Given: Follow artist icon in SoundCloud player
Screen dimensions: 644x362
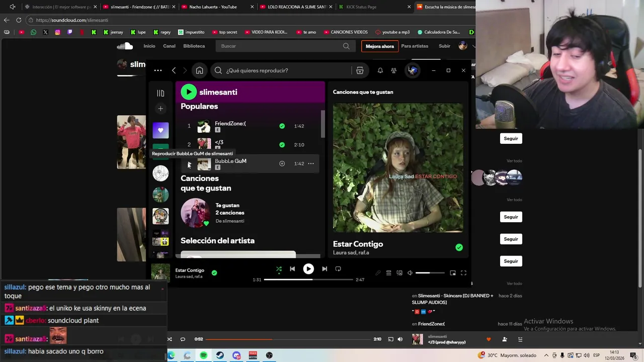Looking at the screenshot, I should [505, 339].
